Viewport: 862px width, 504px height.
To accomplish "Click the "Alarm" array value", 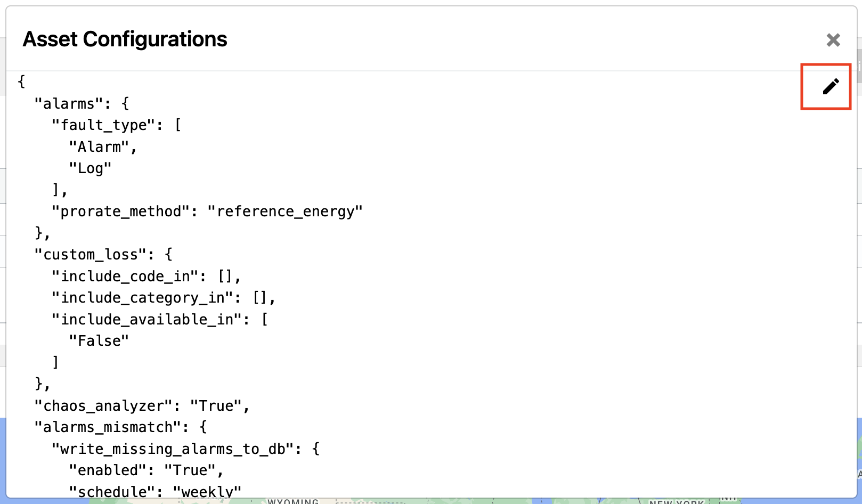I will [x=99, y=147].
